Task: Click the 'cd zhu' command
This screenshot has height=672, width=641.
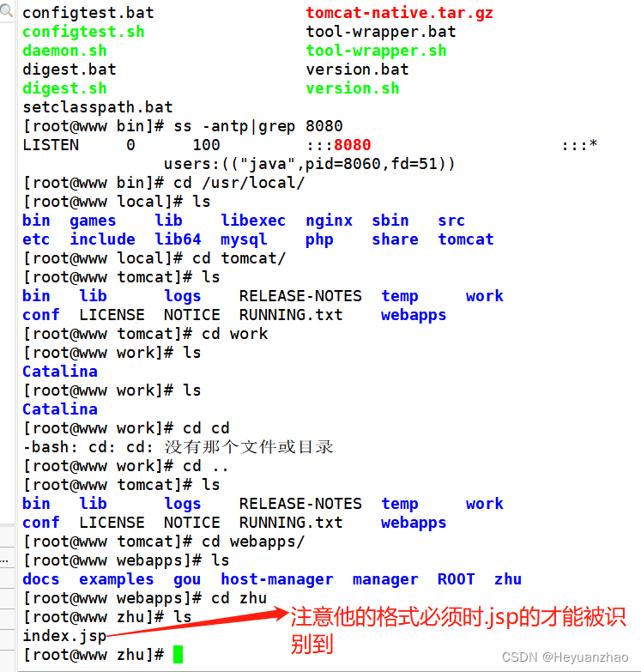Action: coord(239,598)
